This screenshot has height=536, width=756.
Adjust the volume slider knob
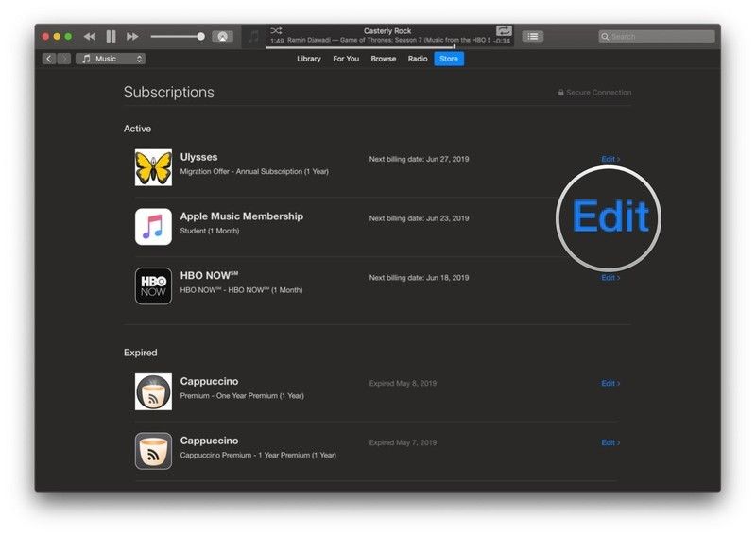click(x=200, y=36)
